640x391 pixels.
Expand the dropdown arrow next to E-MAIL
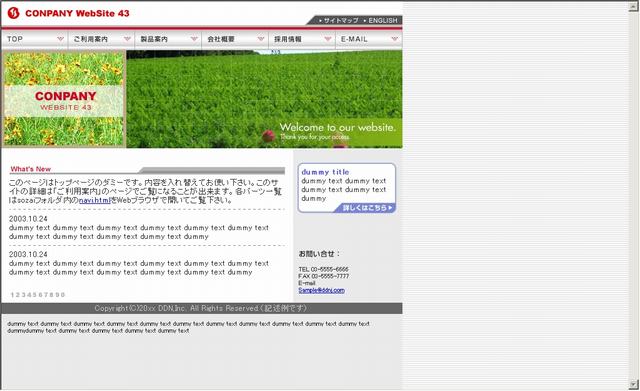pos(395,39)
